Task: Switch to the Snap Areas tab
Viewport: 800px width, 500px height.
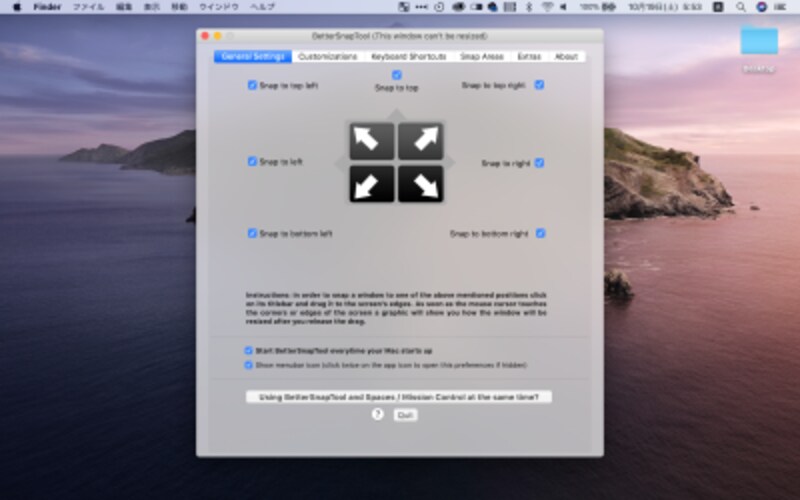Action: 482,56
